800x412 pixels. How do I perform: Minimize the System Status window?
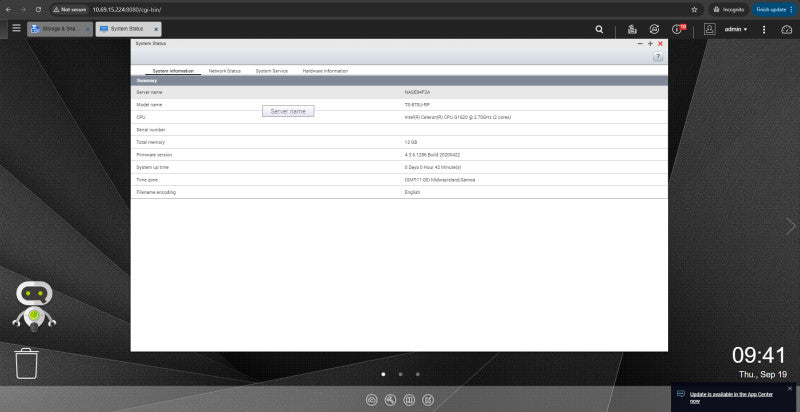pos(640,44)
